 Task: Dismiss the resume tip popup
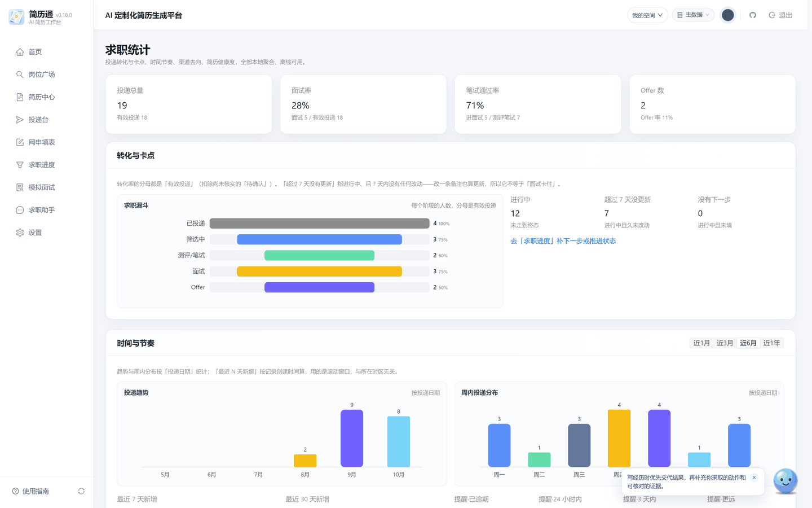click(754, 478)
